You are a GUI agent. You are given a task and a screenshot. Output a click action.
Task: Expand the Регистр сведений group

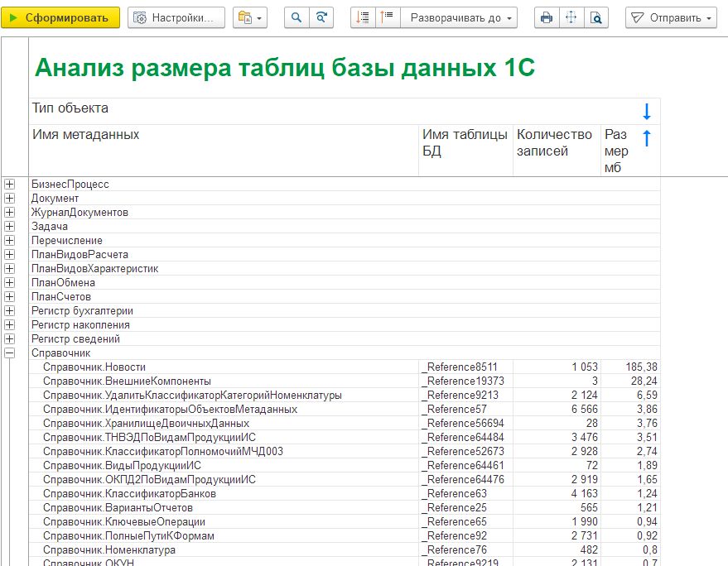pyautogui.click(x=9, y=339)
